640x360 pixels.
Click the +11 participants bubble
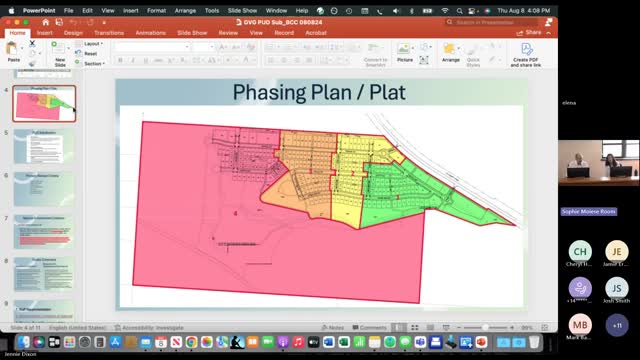point(617,325)
